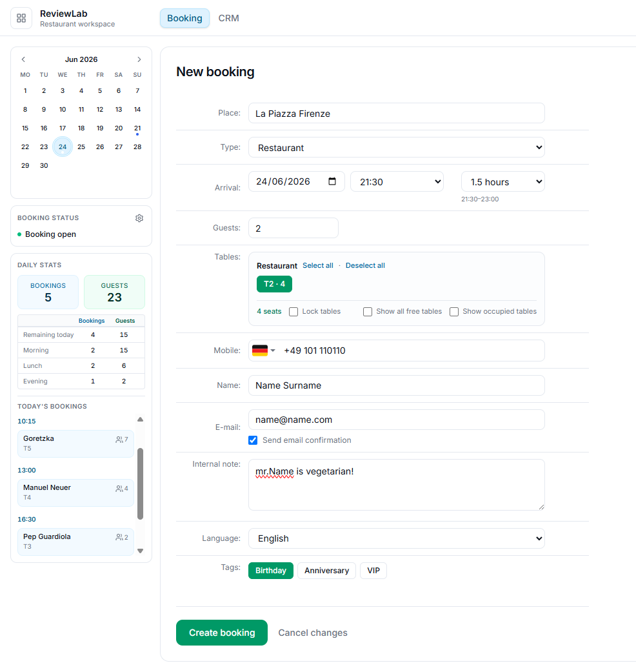636x672 pixels.
Task: Click the 4 seats label
Action: pyautogui.click(x=269, y=312)
